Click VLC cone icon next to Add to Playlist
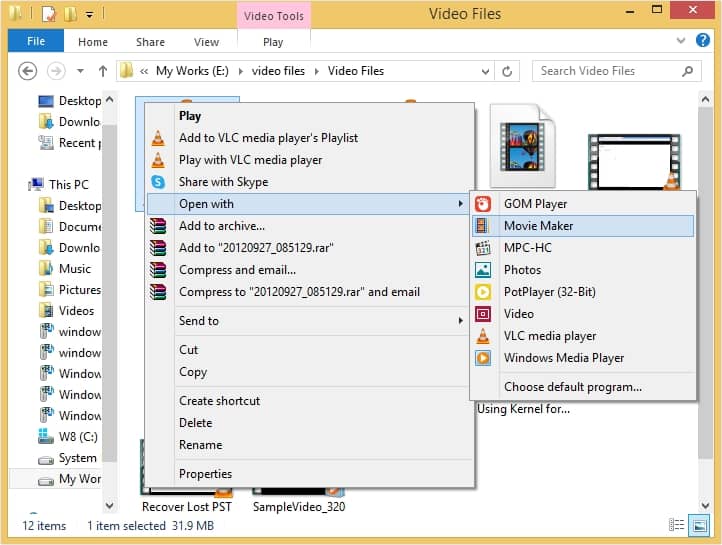 coord(158,138)
